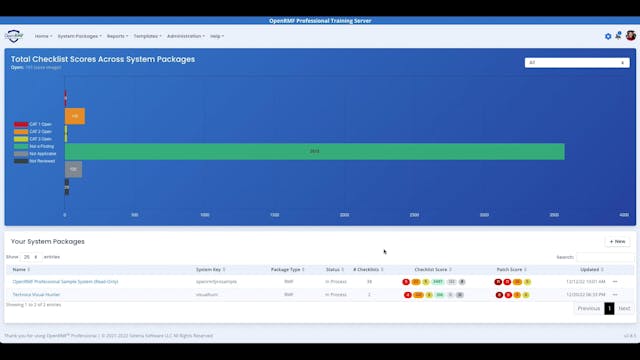Open the notifications bell icon
The image size is (640, 360).
tap(618, 36)
